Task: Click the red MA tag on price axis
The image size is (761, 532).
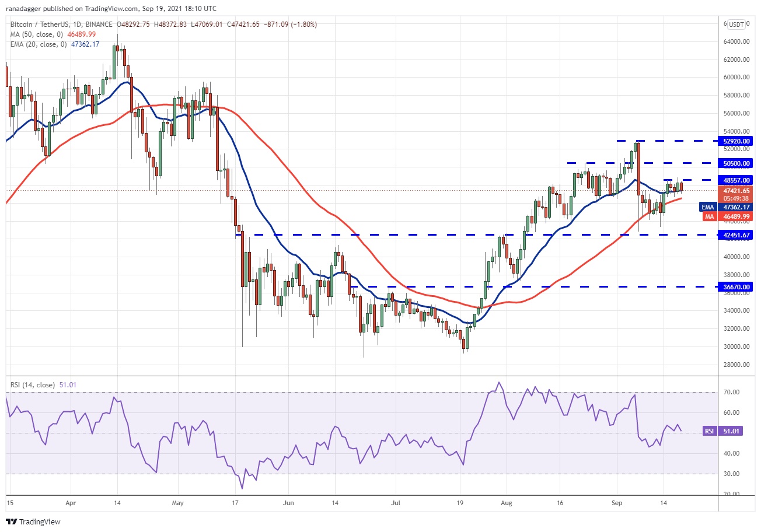Action: 707,216
